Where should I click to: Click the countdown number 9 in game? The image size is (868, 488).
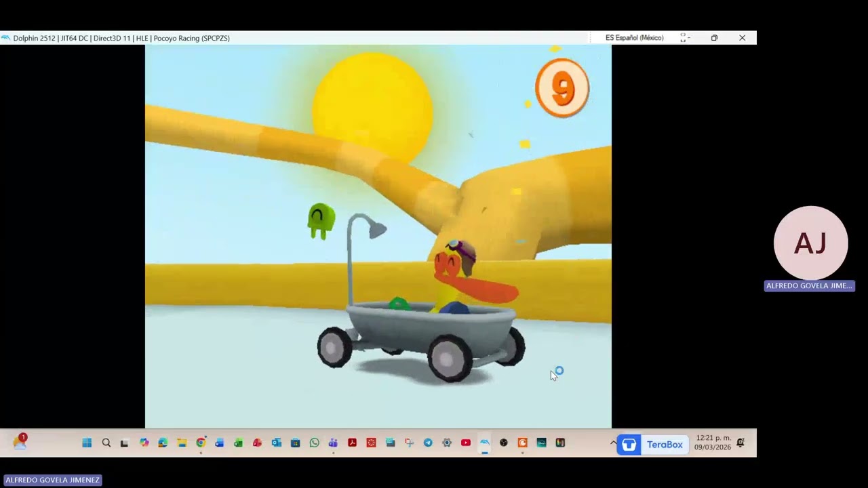pyautogui.click(x=562, y=88)
